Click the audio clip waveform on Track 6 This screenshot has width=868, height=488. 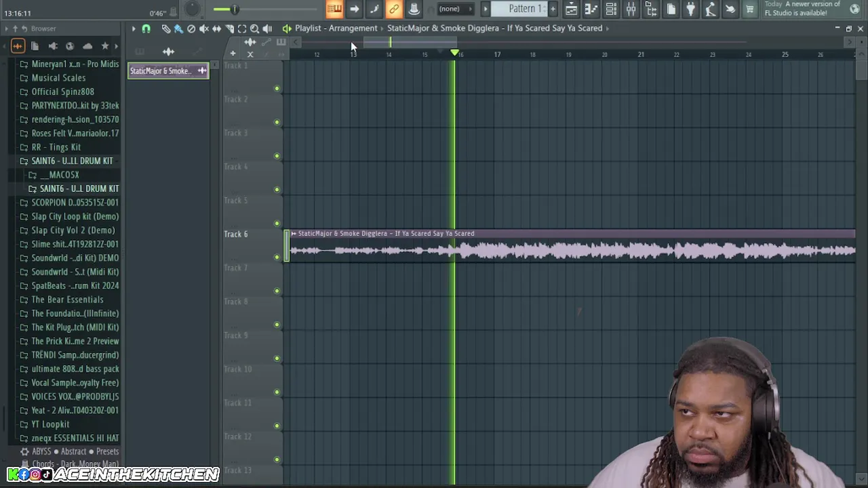click(x=572, y=251)
